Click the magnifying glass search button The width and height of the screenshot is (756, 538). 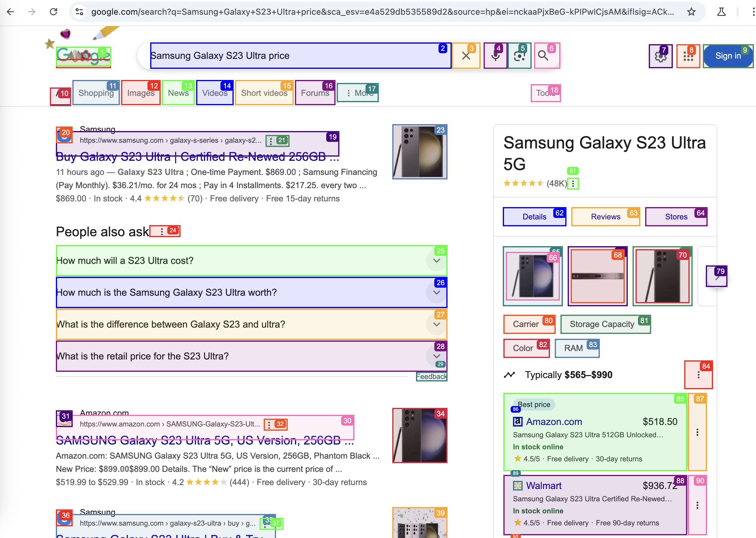(543, 56)
